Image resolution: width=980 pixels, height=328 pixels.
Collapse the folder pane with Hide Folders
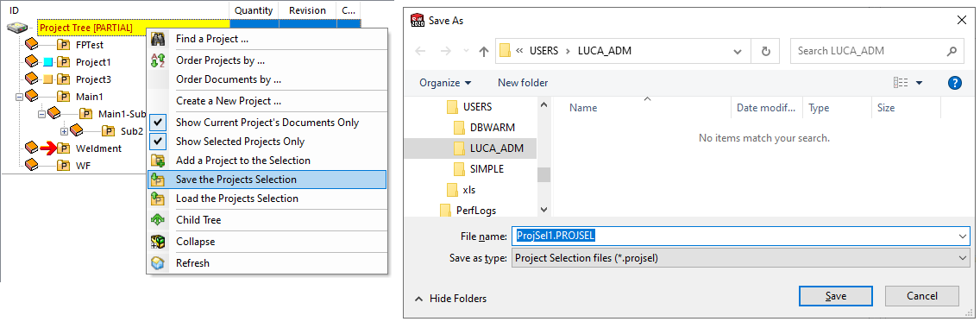[450, 299]
